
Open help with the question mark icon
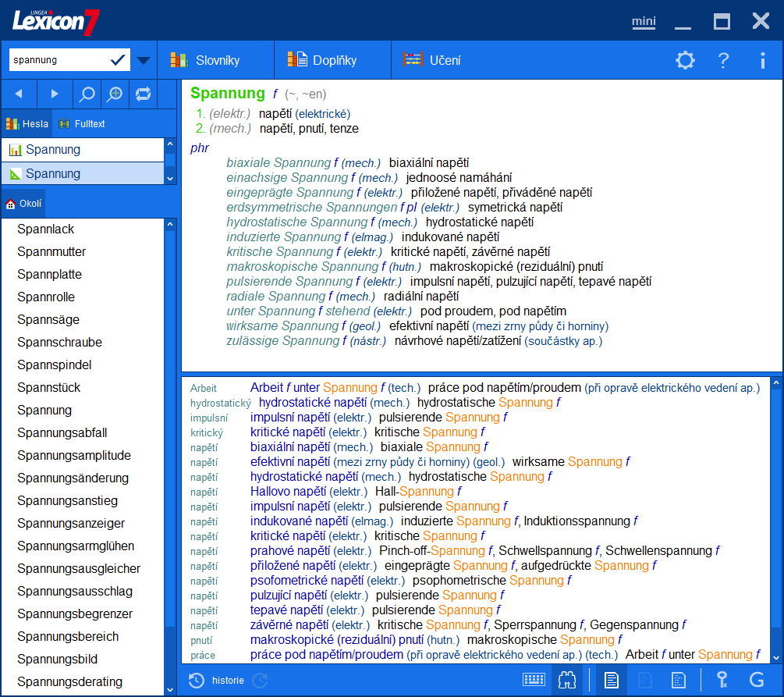coord(723,61)
